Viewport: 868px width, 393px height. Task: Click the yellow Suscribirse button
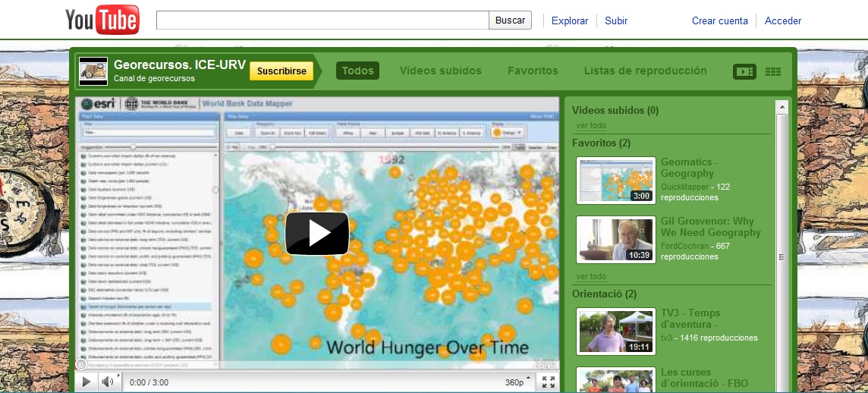281,71
